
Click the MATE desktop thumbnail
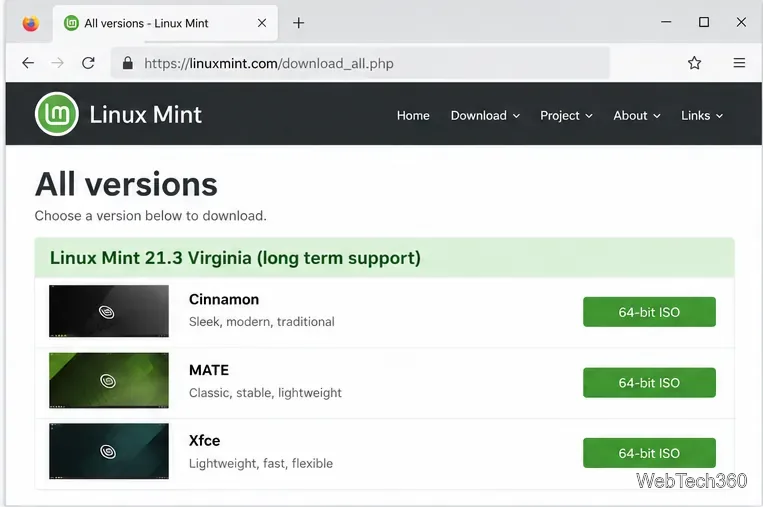109,380
